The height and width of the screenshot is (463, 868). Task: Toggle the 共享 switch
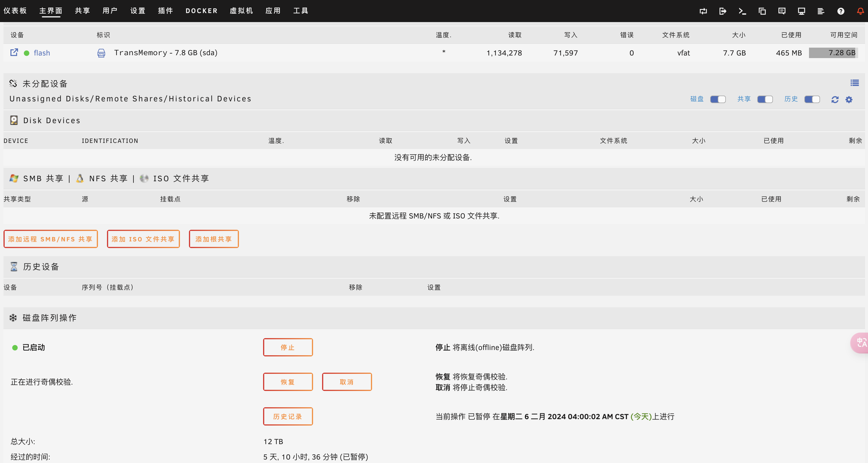click(x=765, y=99)
